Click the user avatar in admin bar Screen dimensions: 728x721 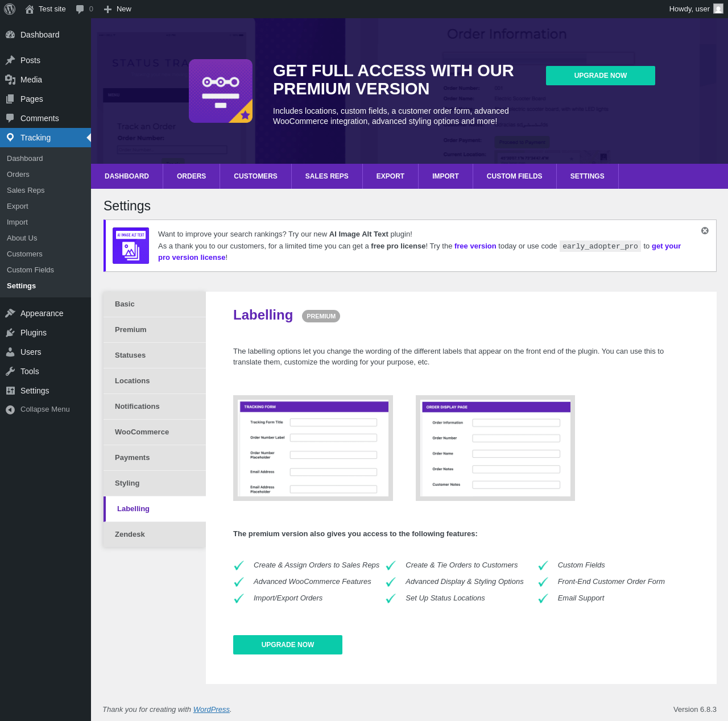(718, 9)
